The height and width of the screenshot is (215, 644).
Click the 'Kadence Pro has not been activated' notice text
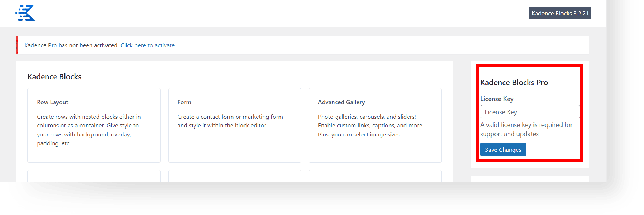[x=72, y=45]
